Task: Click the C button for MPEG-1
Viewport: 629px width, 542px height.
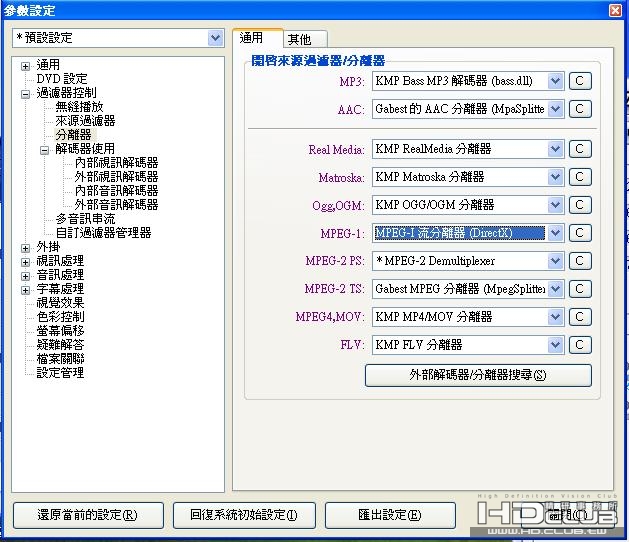Action: (580, 233)
